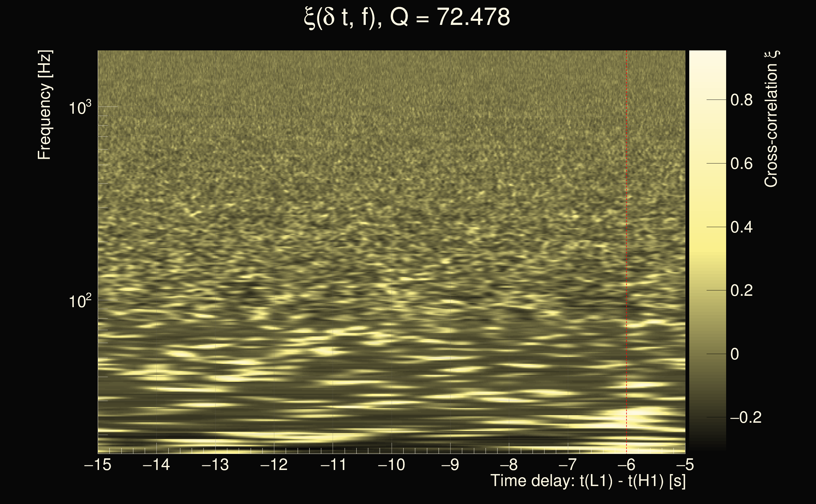Click the −5 time delay tick label
Screen dimensions: 816x504
pyautogui.click(x=685, y=465)
